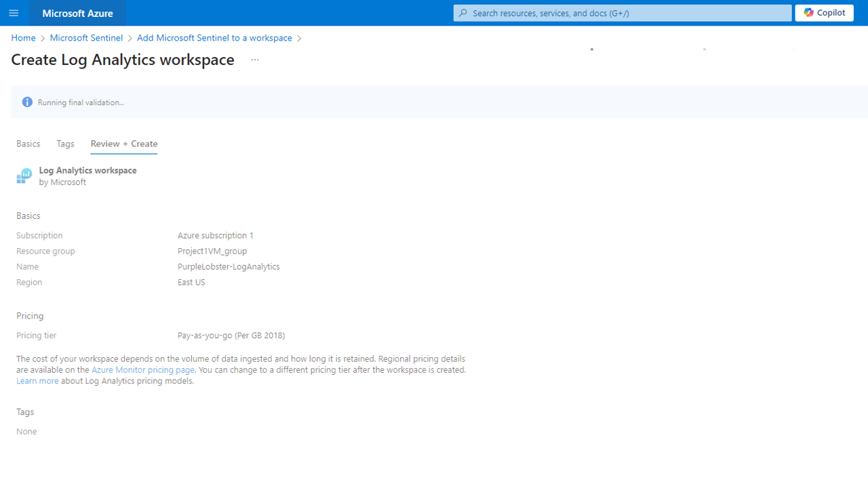The height and width of the screenshot is (488, 868).
Task: Click the Project1VM_group resource group value
Action: pos(212,251)
